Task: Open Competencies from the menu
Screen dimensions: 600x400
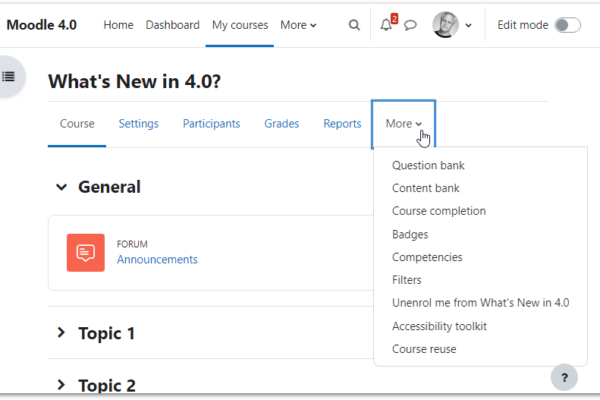Action: [x=427, y=257]
